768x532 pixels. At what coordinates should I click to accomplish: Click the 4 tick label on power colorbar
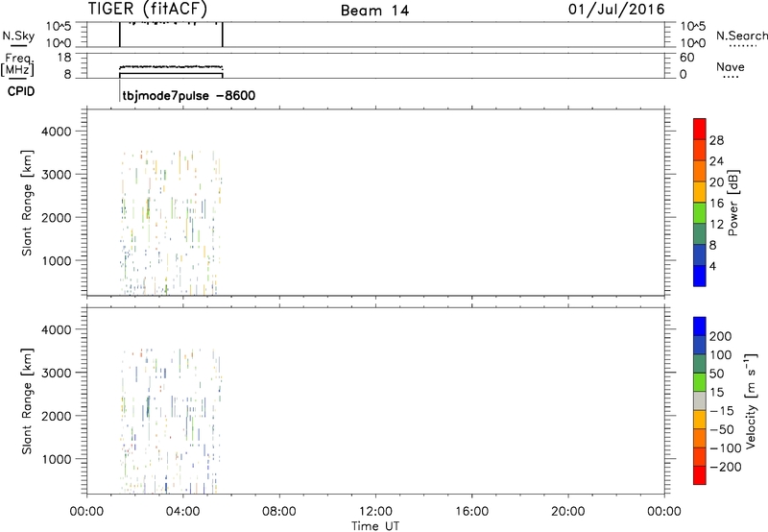[x=712, y=266]
